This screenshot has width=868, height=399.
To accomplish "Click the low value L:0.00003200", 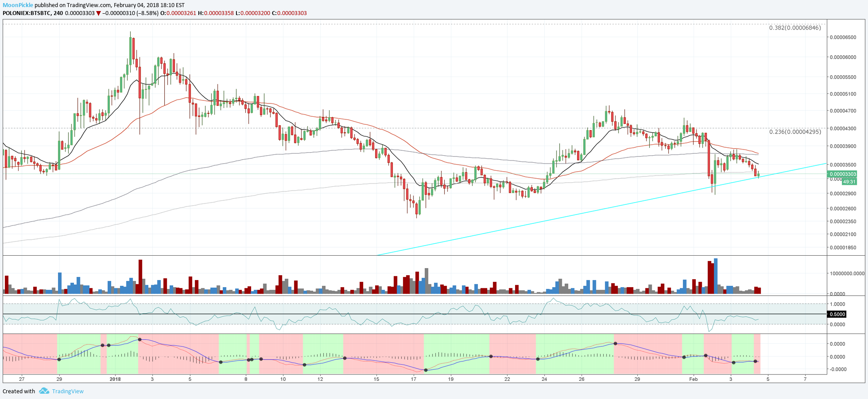I will click(252, 13).
